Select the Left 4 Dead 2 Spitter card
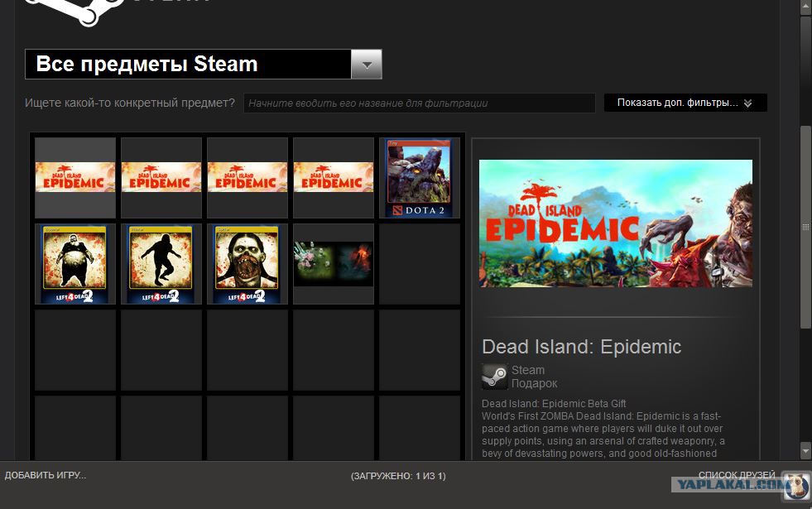Image resolution: width=812 pixels, height=509 pixels. (x=247, y=263)
